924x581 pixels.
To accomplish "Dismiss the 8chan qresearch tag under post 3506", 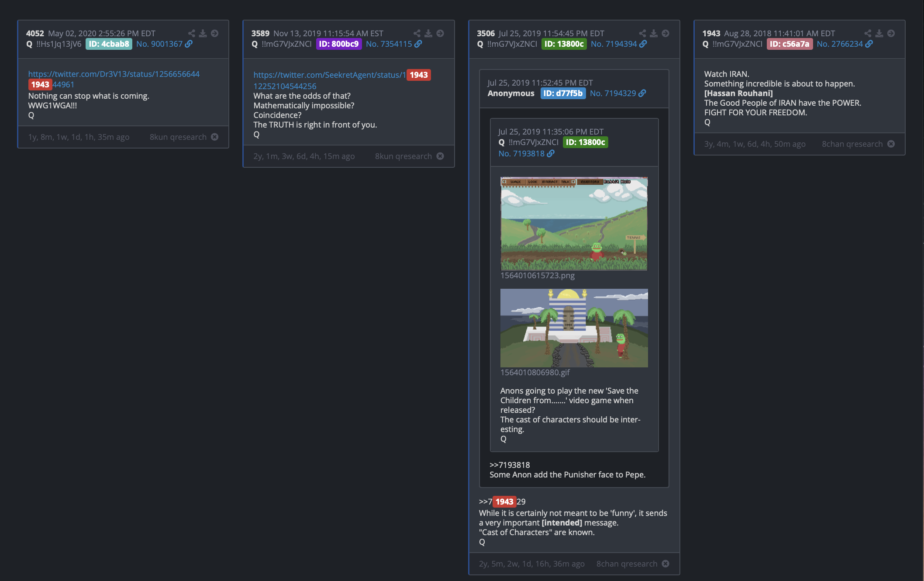I will coord(665,564).
